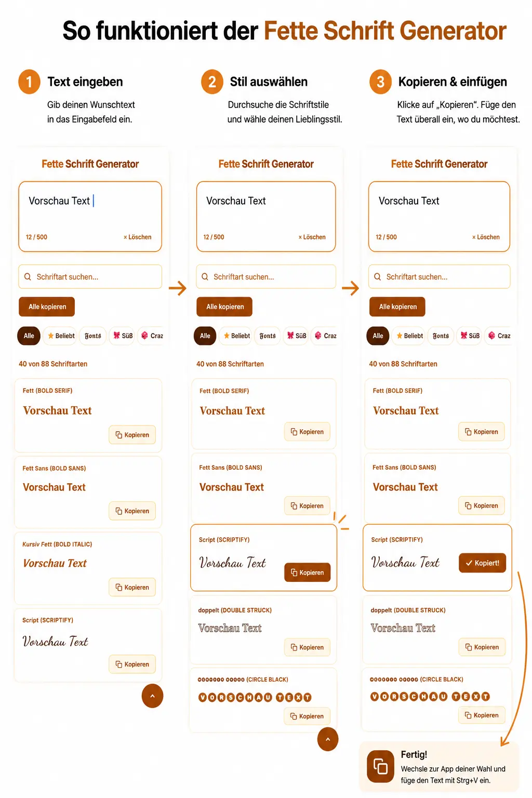The width and height of the screenshot is (532, 798).
Task: Click the Kopiert! confirmation button
Action: tap(482, 563)
